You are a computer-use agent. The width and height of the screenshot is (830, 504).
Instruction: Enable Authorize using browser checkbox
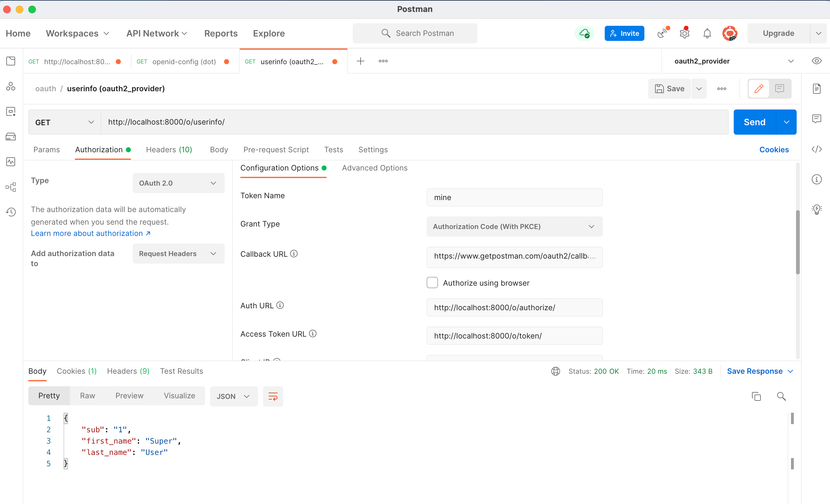pos(432,283)
